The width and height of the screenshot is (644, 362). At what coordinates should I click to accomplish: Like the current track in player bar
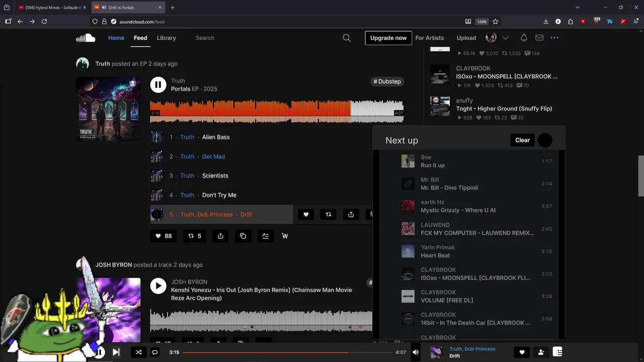coord(522,352)
